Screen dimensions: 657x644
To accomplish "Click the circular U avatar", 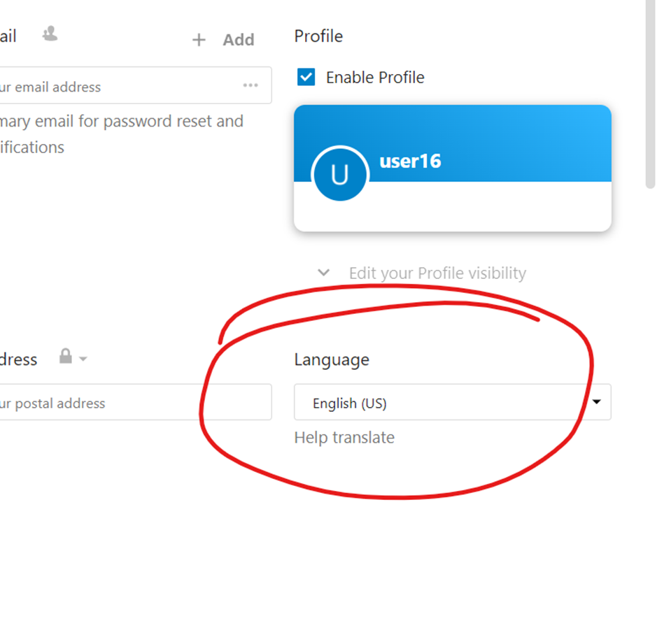I will pos(339,174).
